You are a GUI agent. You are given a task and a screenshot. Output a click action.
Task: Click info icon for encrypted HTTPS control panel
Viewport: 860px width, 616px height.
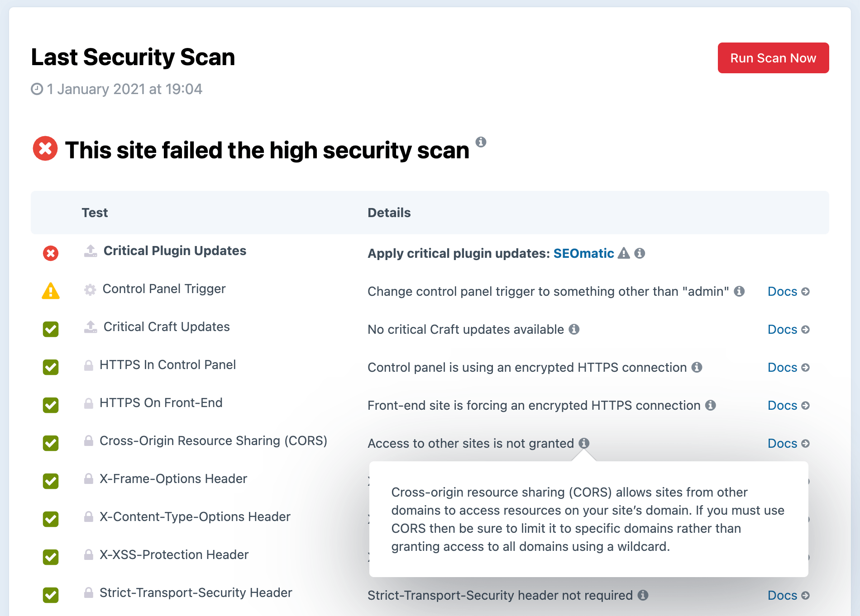coord(697,367)
